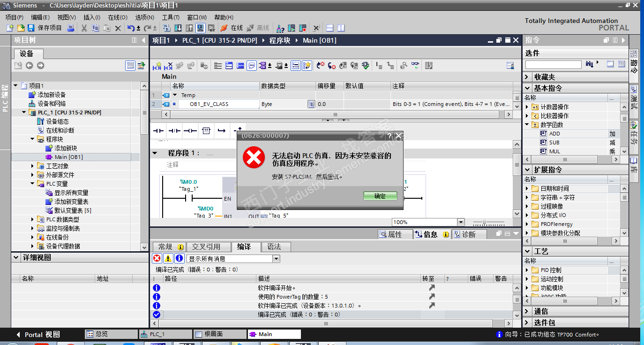The width and height of the screenshot is (644, 345).
Task: Open the 在线(O) menu
Action: click(x=118, y=17)
